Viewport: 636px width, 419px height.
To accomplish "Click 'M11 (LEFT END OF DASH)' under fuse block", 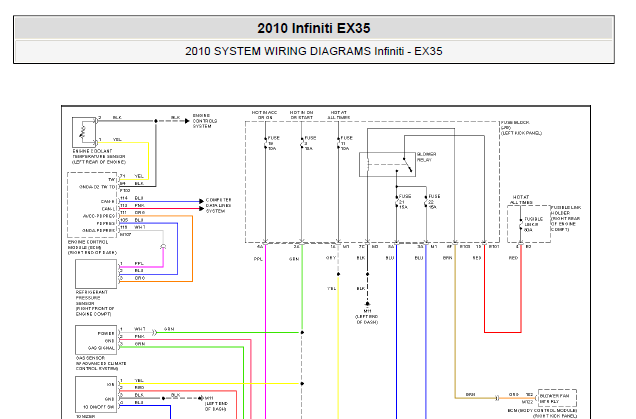I will click(367, 317).
